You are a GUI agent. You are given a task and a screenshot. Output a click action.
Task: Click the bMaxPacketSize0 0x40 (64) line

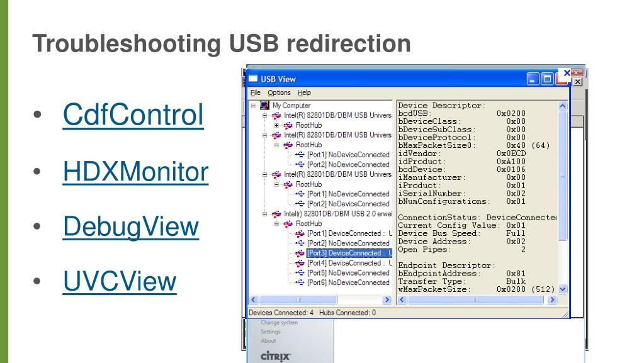point(474,145)
